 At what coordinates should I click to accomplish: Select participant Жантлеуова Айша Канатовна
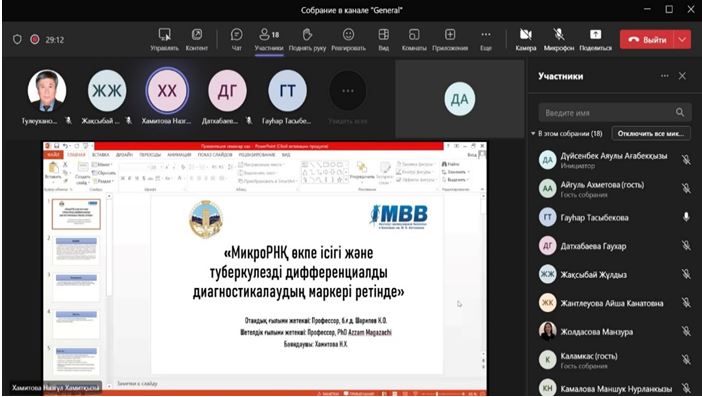click(615, 303)
